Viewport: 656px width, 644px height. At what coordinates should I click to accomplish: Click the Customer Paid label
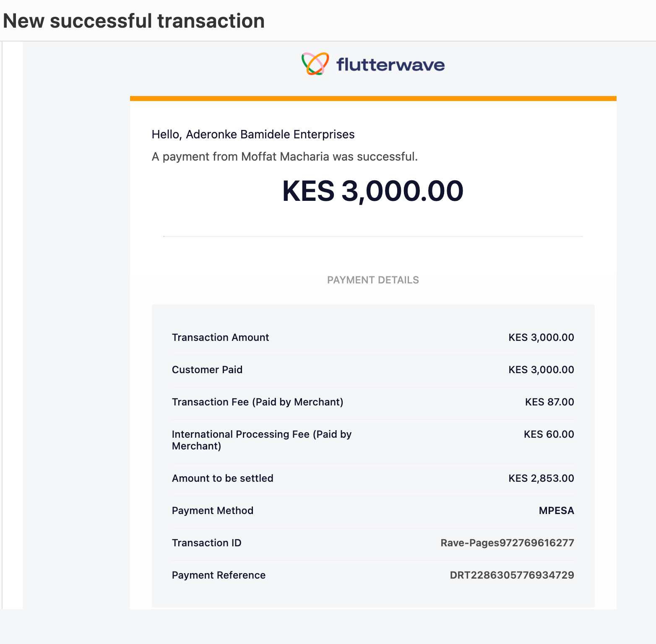click(x=207, y=370)
